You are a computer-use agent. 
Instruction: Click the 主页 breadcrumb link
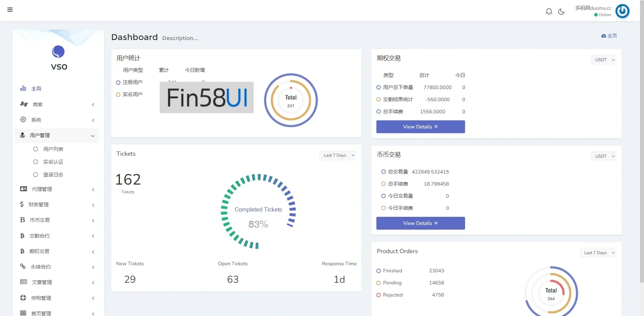pyautogui.click(x=609, y=36)
